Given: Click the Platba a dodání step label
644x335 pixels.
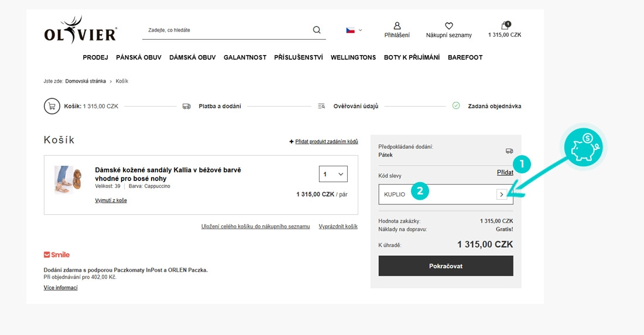Looking at the screenshot, I should coord(220,106).
